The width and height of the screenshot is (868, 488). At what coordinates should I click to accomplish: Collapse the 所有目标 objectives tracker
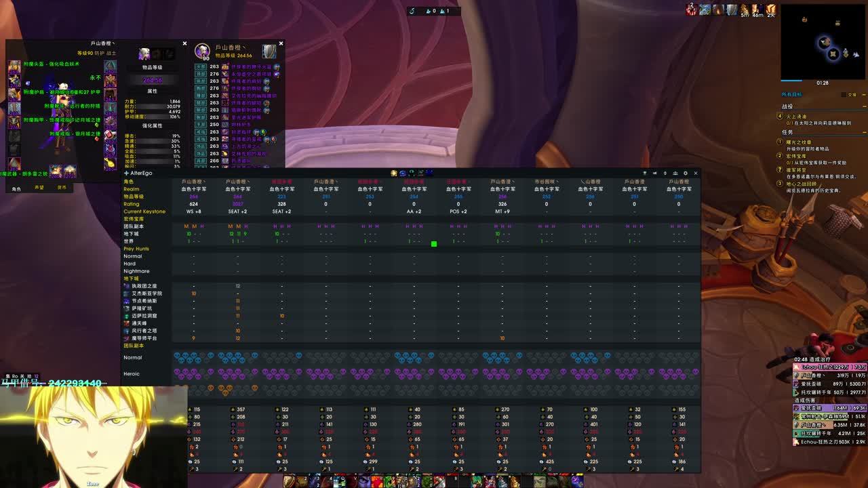tap(863, 95)
